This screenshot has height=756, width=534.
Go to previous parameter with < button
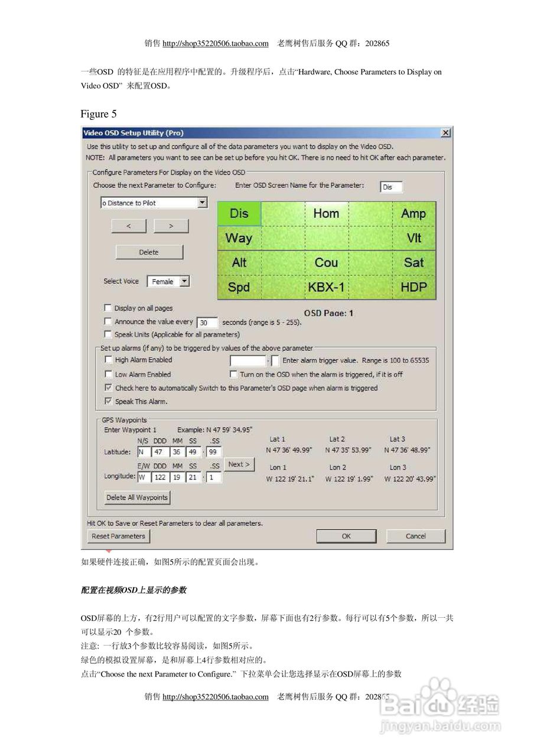coord(129,226)
